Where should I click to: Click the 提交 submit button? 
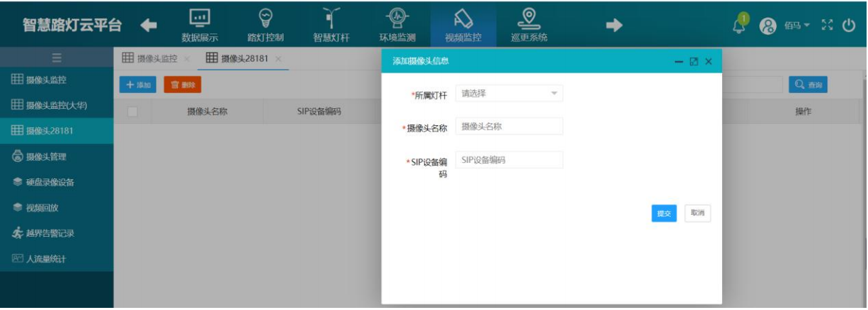[664, 213]
